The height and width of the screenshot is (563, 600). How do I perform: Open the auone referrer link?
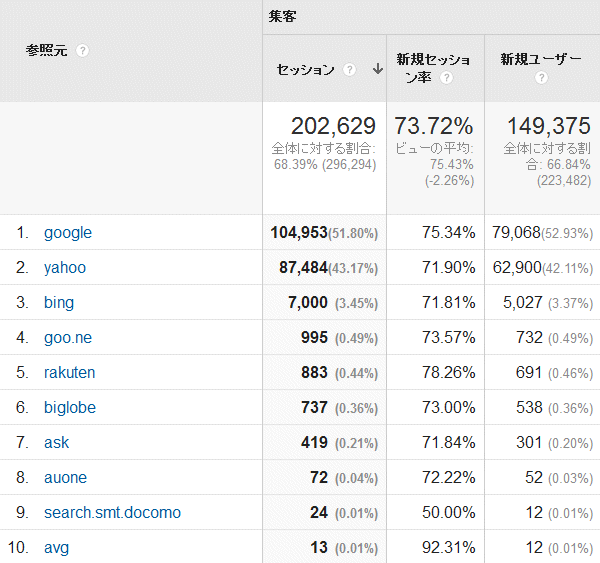coord(65,478)
